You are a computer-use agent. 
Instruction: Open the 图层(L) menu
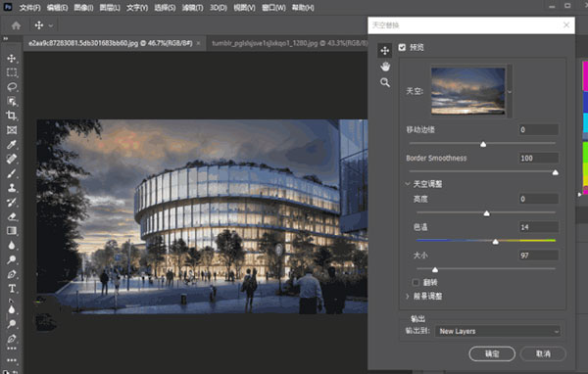pyautogui.click(x=110, y=8)
